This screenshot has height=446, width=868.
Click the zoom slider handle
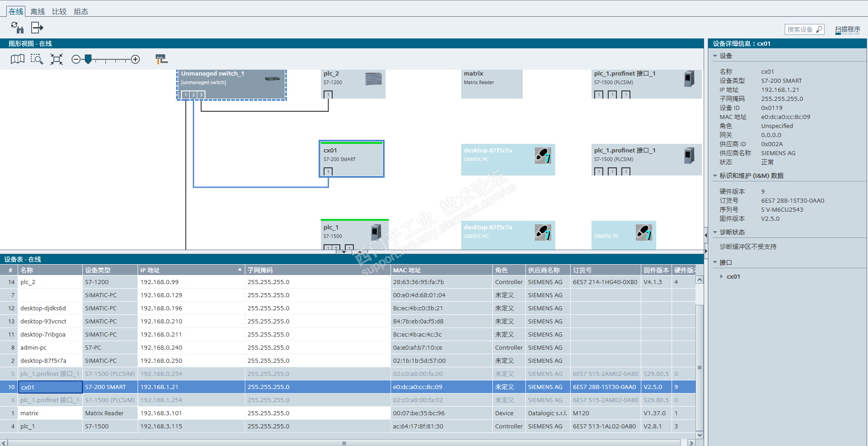[x=88, y=59]
